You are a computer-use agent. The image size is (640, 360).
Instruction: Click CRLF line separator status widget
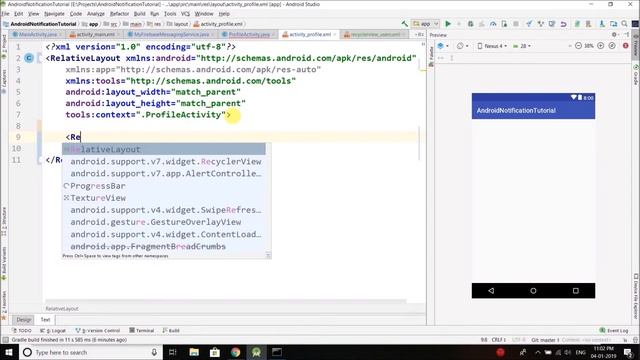click(x=499, y=340)
